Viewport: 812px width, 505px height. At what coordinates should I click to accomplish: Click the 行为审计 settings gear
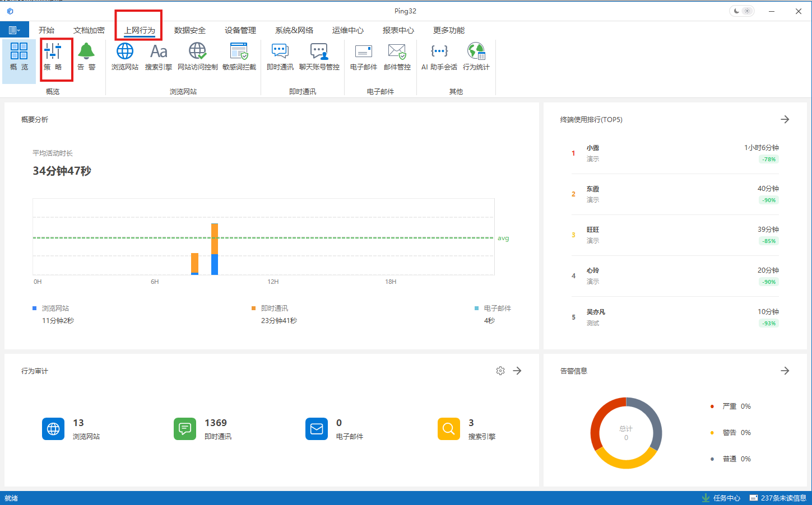pos(500,371)
